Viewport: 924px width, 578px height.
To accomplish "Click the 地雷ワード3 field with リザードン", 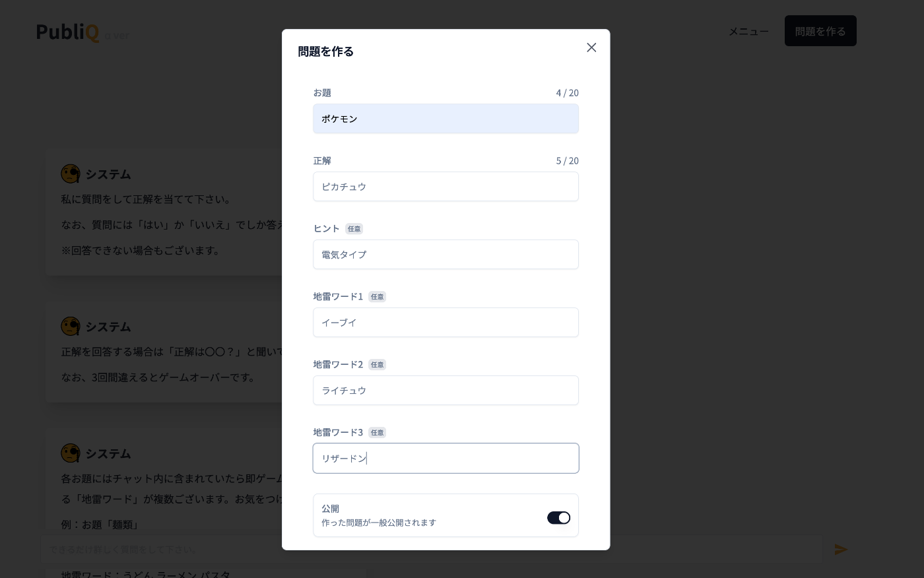I will [445, 459].
